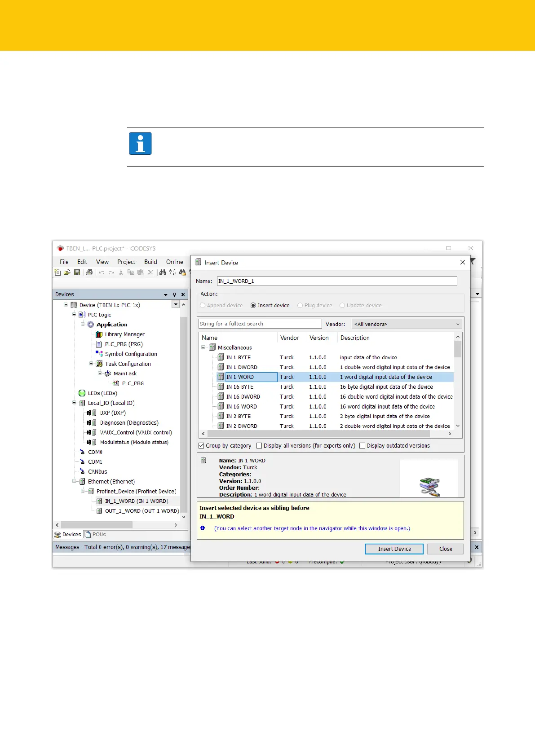Switch to the POUs tab

pos(96,534)
